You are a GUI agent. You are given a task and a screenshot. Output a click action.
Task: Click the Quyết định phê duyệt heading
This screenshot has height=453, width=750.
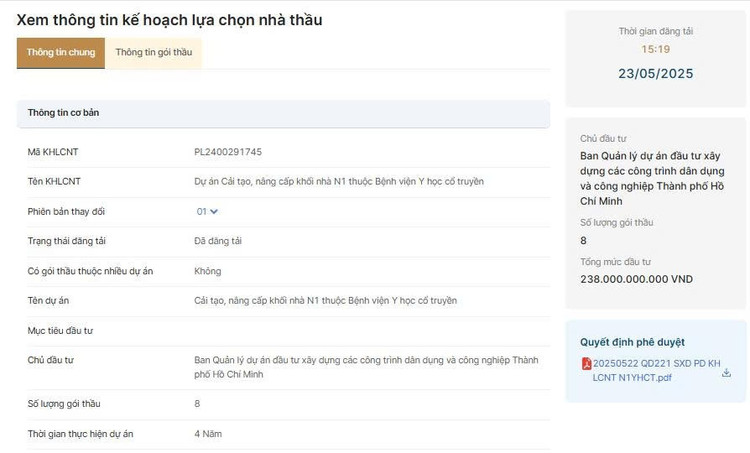(632, 342)
